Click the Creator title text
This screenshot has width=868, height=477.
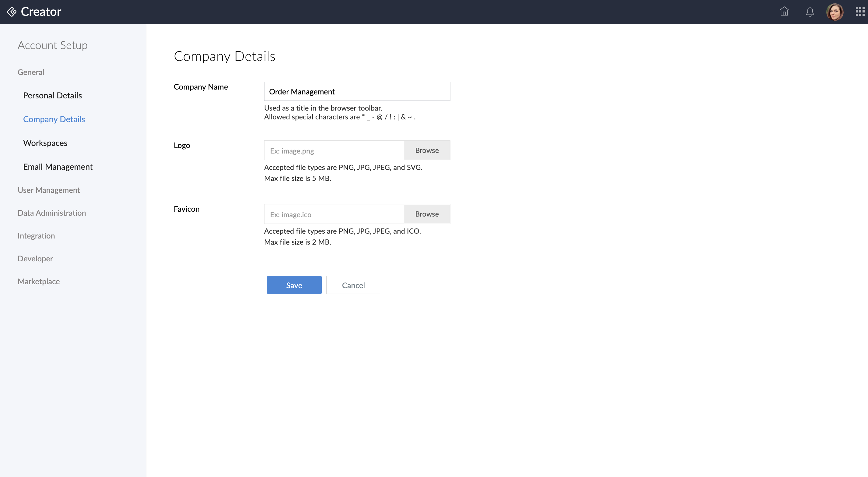point(41,12)
